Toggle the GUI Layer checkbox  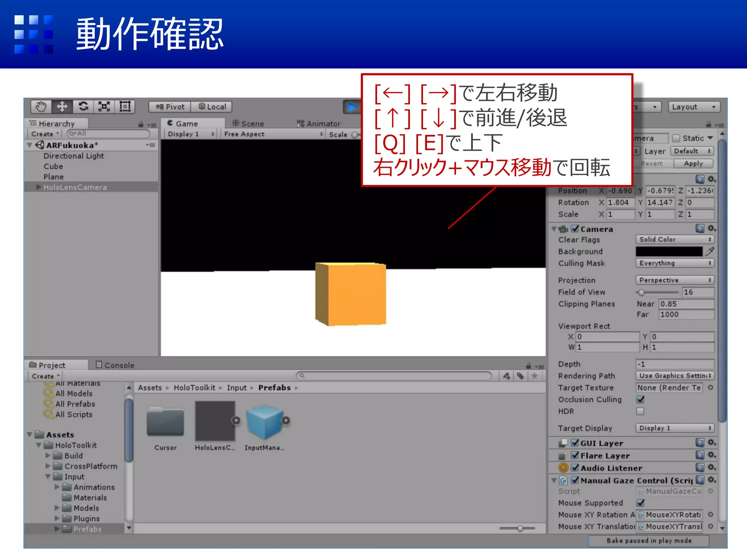pyautogui.click(x=575, y=443)
